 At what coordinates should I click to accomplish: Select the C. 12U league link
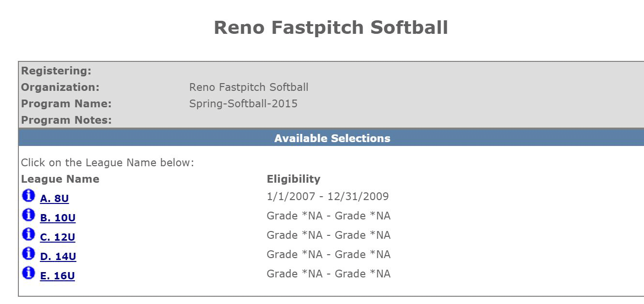[58, 237]
